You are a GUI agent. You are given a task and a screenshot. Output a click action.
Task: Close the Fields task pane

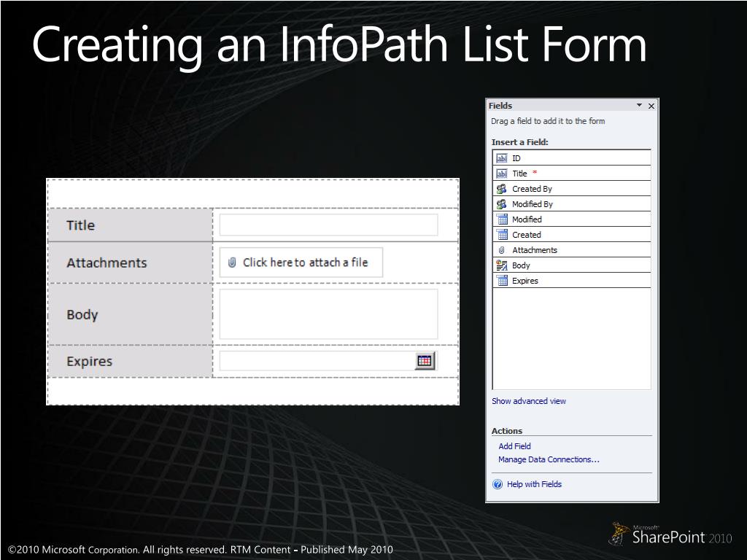click(x=651, y=106)
